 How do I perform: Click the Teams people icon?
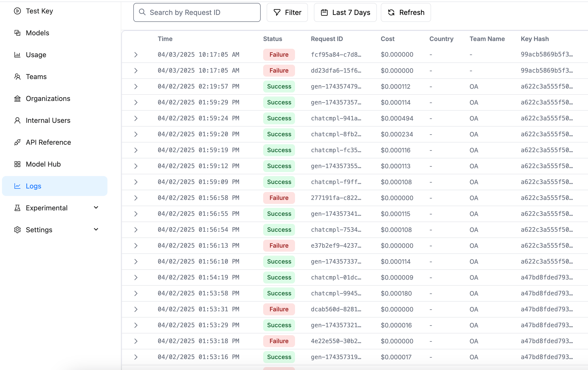coord(17,77)
